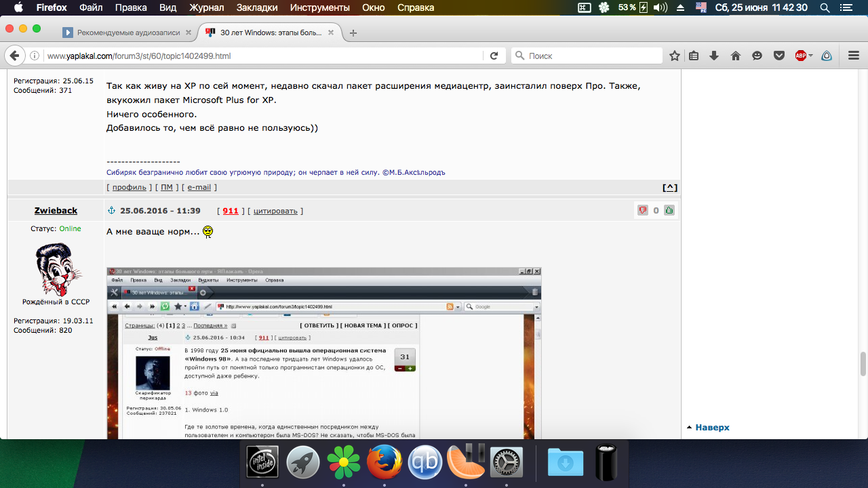Click the Поиск search field
The width and height of the screenshot is (868, 488).
[587, 56]
